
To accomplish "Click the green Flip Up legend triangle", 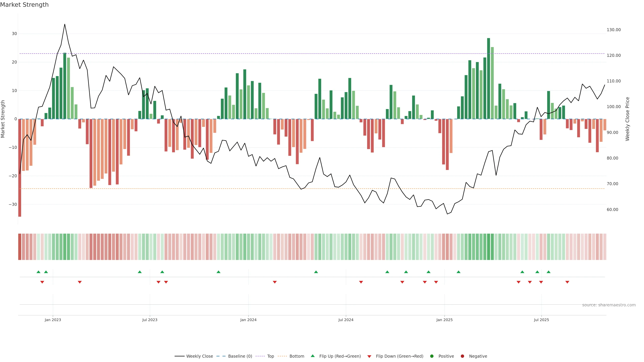I will click(x=312, y=356).
